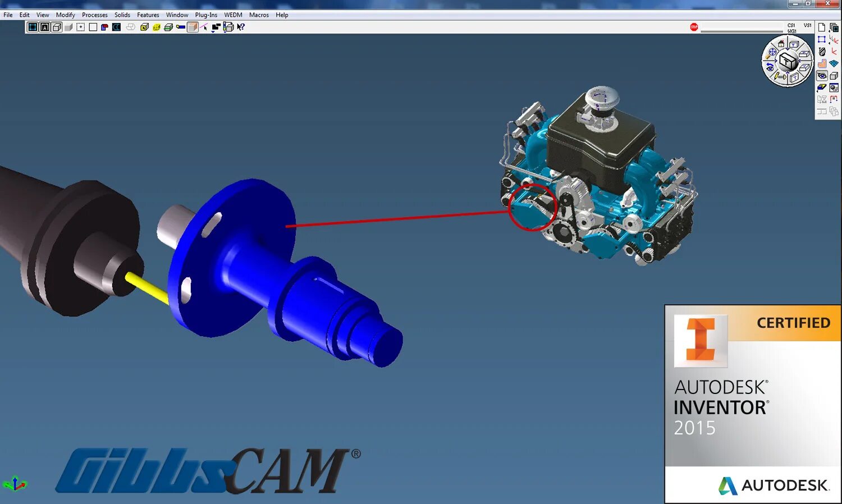Switch to top view on view wheel
Screen dimensions: 842x504
(x=793, y=44)
